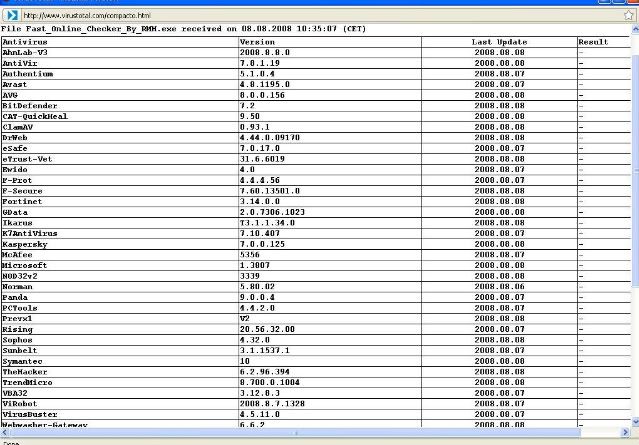The image size is (639, 445).
Task: Click the Ikarus row name
Action: click(x=17, y=223)
